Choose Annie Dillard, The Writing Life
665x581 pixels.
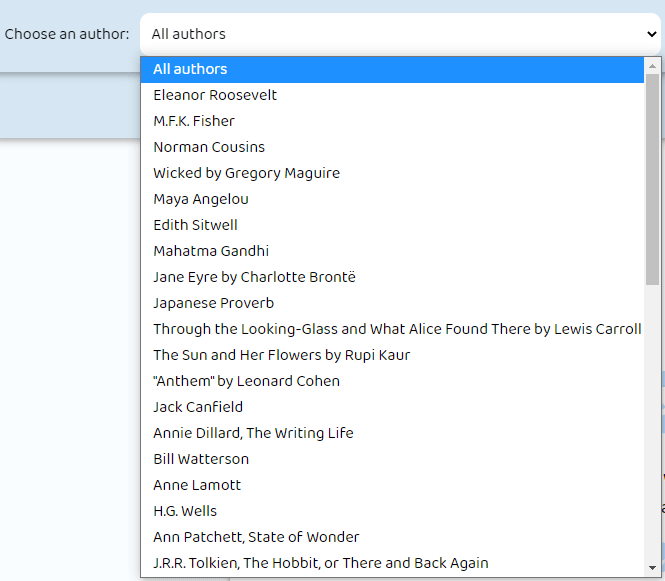click(392, 433)
